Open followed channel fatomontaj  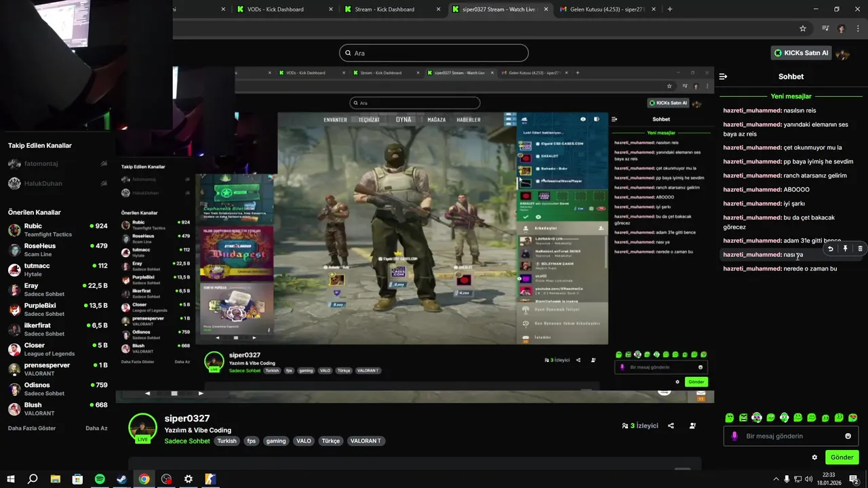pyautogui.click(x=58, y=163)
